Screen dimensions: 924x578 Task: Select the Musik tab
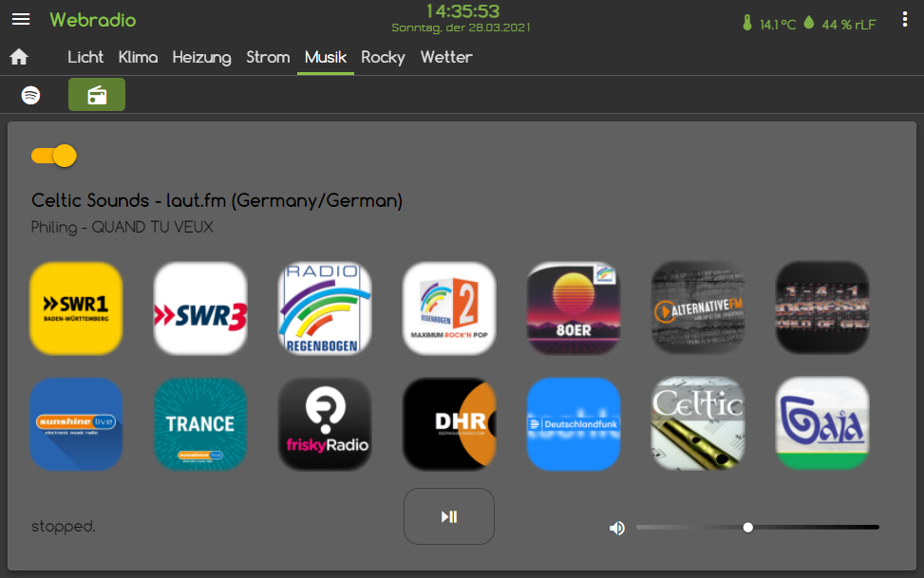pyautogui.click(x=326, y=57)
